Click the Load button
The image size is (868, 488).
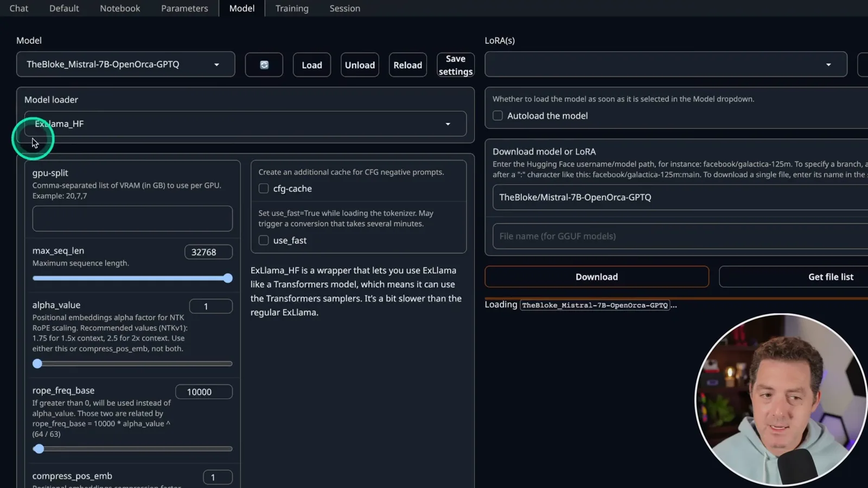click(312, 65)
